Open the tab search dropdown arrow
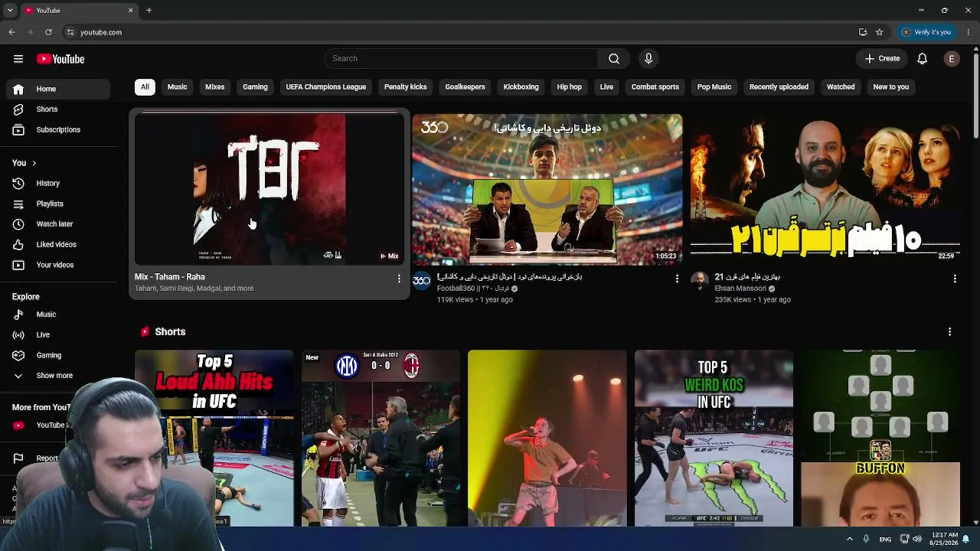 click(x=10, y=11)
